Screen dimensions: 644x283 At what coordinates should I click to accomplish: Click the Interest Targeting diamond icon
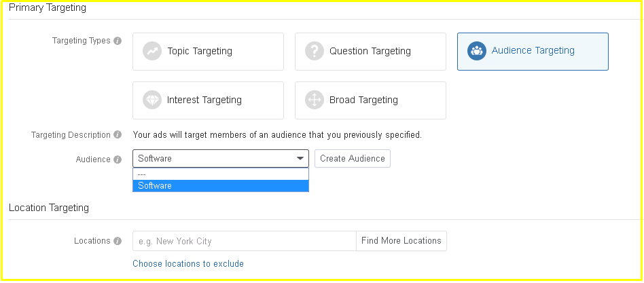click(x=152, y=100)
